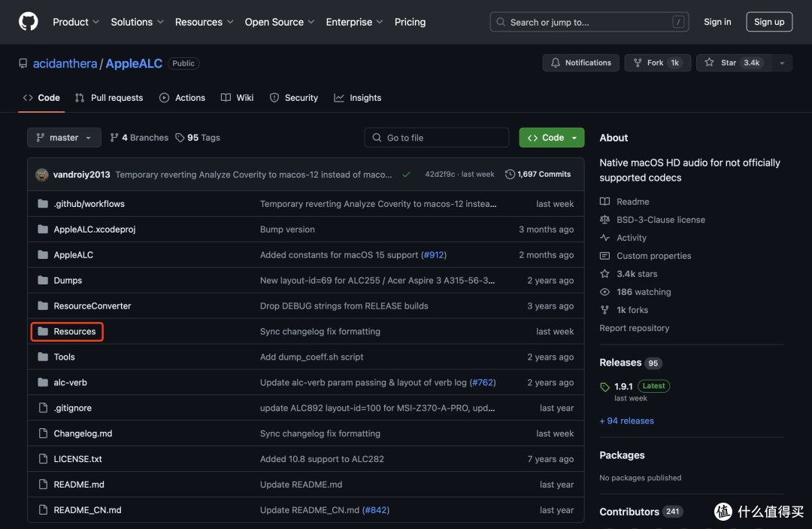View commit status green checkmark
812x529 pixels.
[x=406, y=175]
